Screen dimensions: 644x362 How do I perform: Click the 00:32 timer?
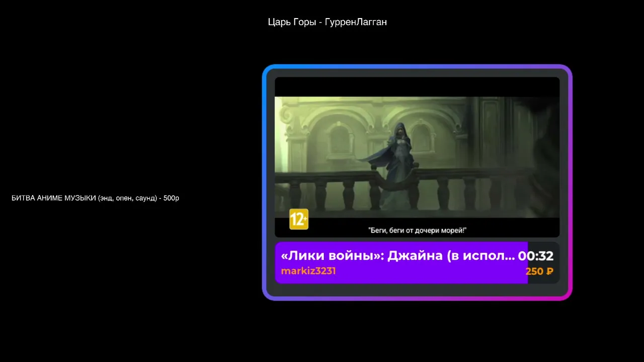536,256
